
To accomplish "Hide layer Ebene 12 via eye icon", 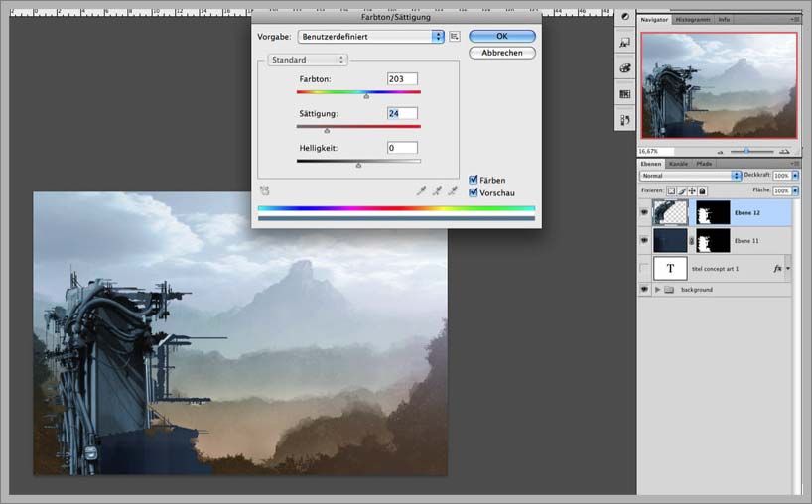I will tap(644, 212).
